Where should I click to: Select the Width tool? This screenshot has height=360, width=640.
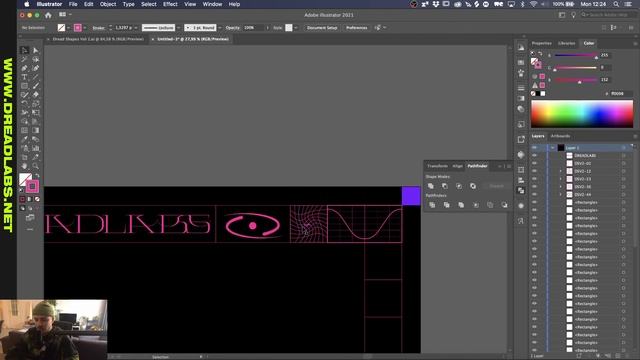click(24, 113)
